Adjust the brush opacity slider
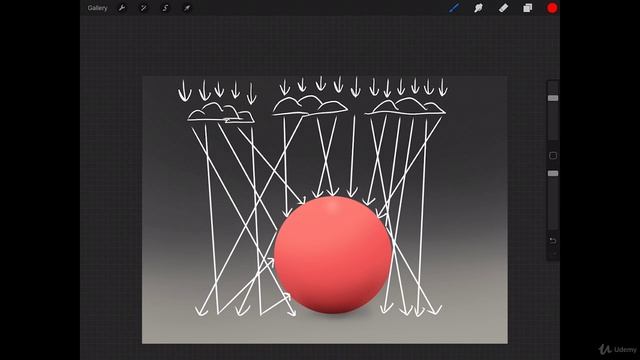This screenshot has height=360, width=640. click(x=553, y=173)
